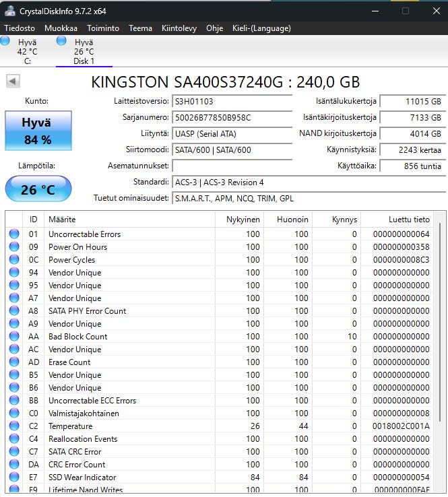The image size is (448, 497).
Task: Click power-on hours value 856 tuntia
Action: point(413,166)
